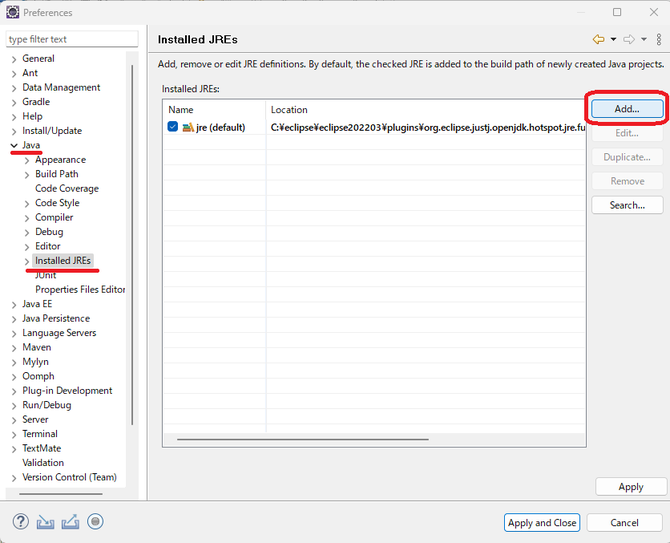Screen dimensions: 670x543
Task: Select Mylyn in the tree
Action: pos(35,362)
